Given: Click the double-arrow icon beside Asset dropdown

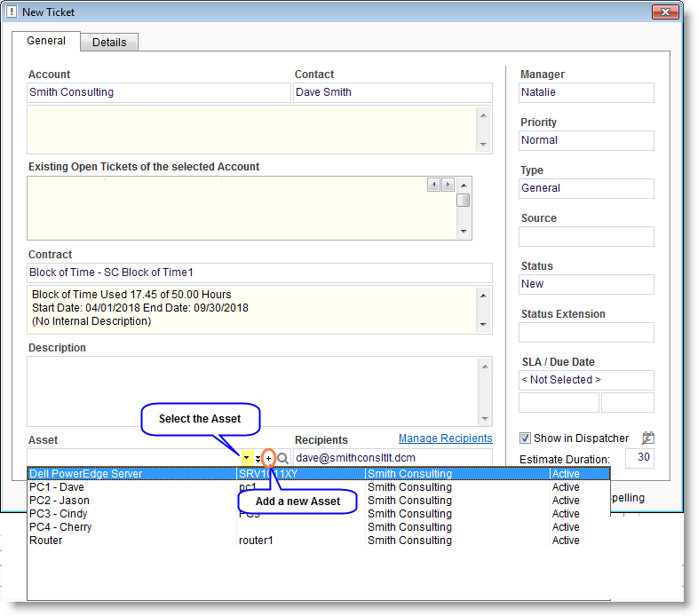Looking at the screenshot, I should pos(258,458).
